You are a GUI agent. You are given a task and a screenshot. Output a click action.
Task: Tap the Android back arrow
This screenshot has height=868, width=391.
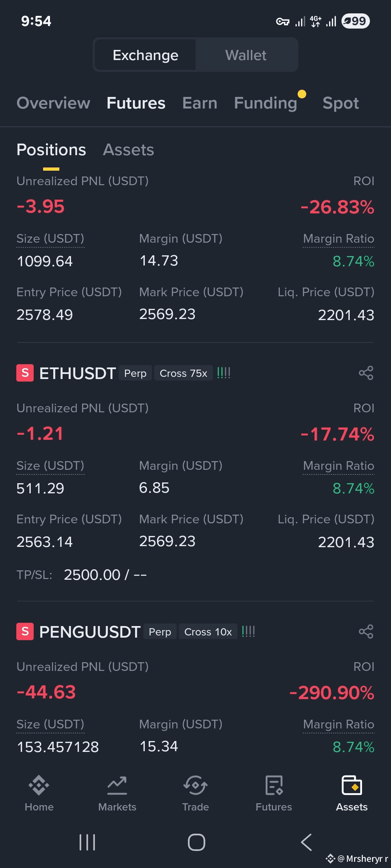[x=306, y=842]
